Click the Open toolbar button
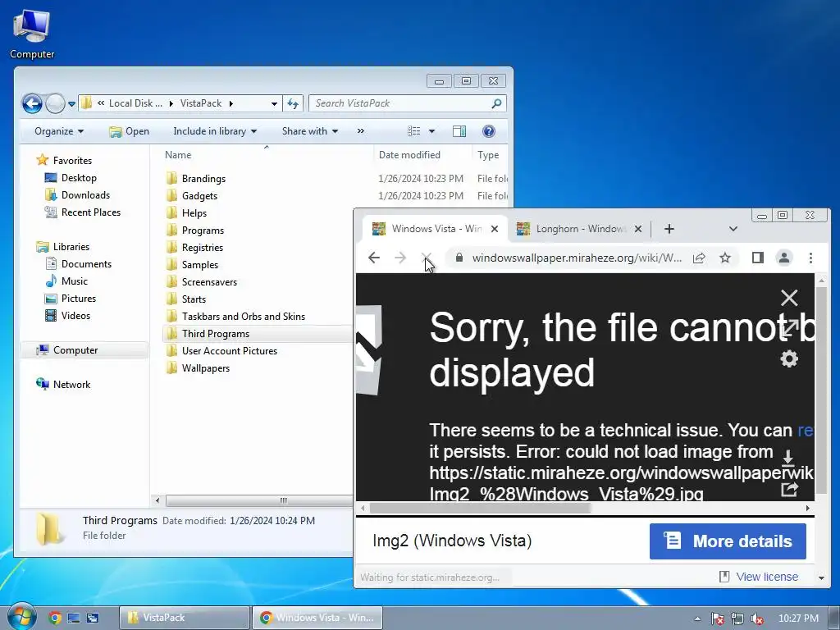 click(x=129, y=131)
